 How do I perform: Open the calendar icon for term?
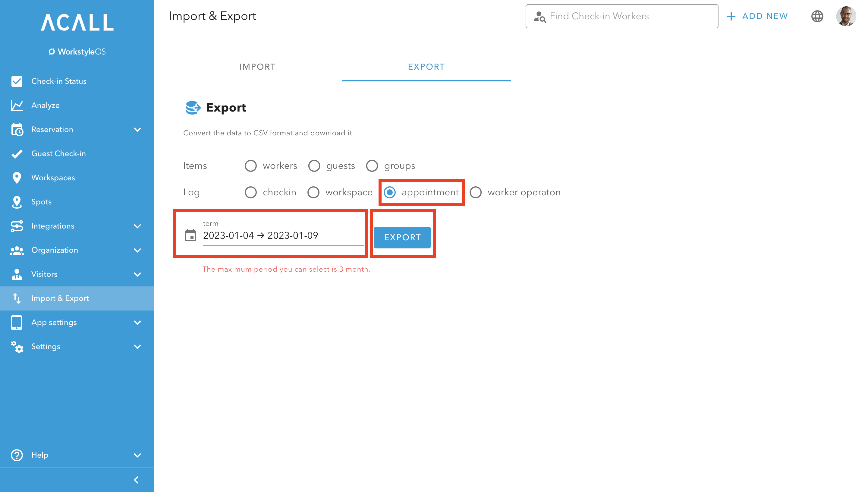(190, 235)
